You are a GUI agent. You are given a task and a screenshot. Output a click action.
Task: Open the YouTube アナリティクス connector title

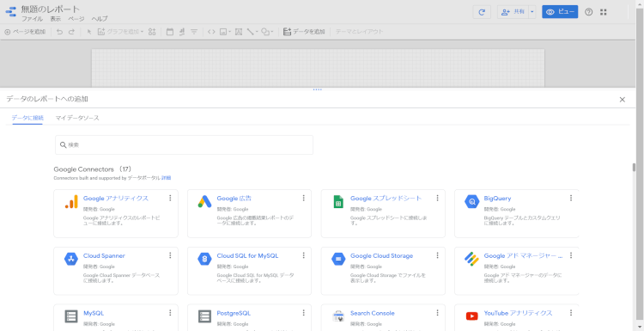click(519, 313)
